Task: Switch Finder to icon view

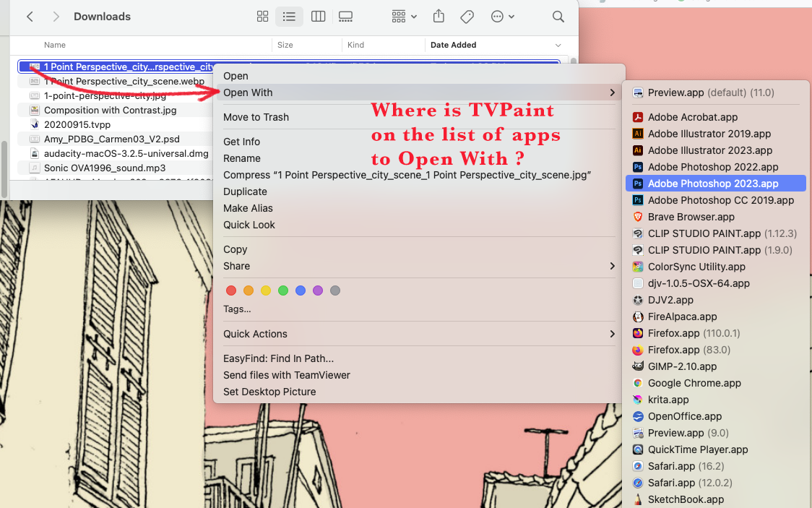Action: tap(262, 17)
